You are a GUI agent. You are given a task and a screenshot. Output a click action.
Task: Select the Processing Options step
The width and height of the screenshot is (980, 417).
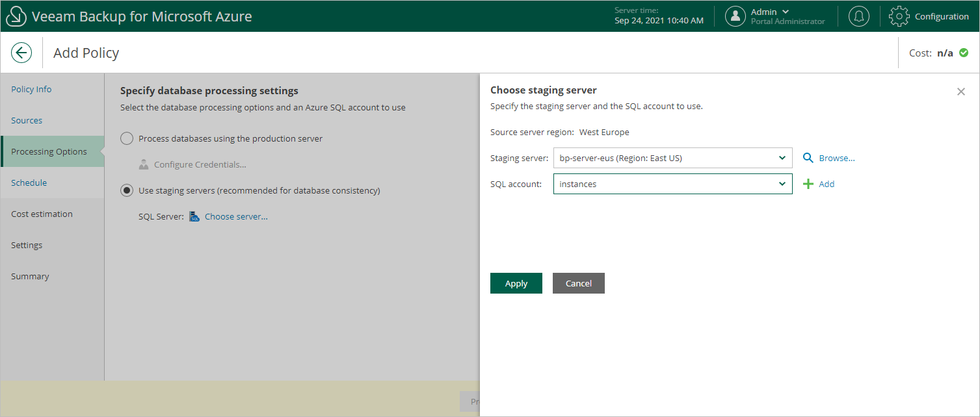tap(53, 151)
